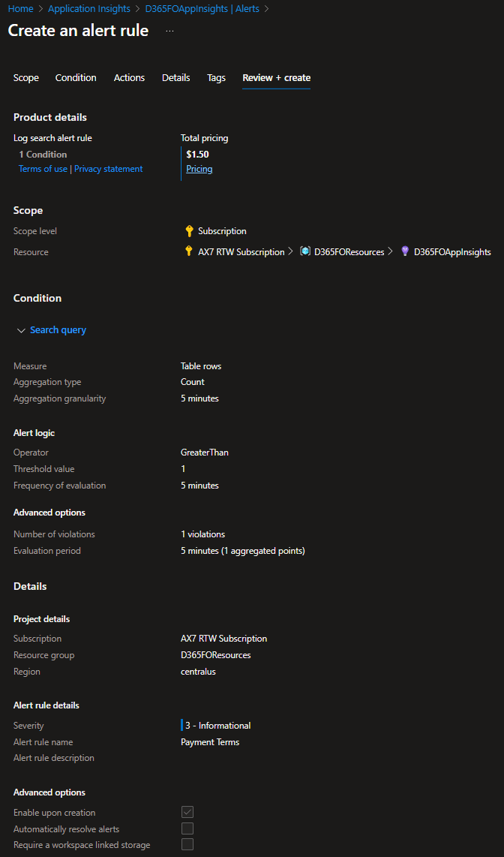504x857 pixels.
Task: Click the D365FOAppInsights lightbulb icon
Action: click(404, 252)
